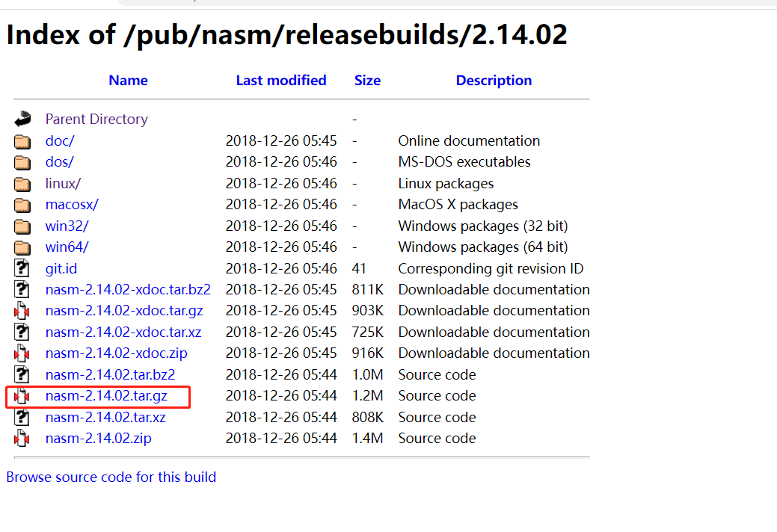
Task: Click the archive icon beside nasm-2.14.02.zip
Action: (x=22, y=439)
